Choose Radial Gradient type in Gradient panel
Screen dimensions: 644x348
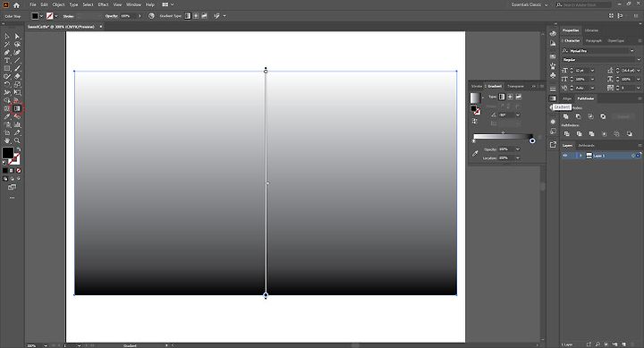[x=510, y=97]
